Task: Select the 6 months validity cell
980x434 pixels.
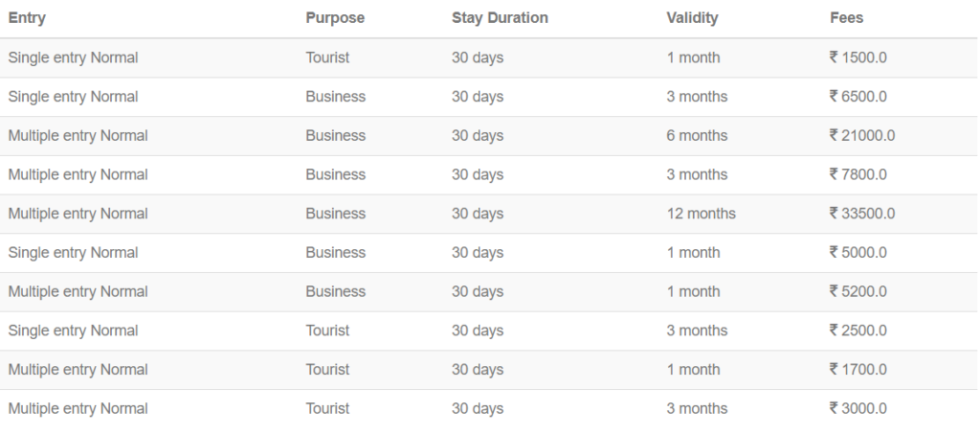Action: coord(697,136)
